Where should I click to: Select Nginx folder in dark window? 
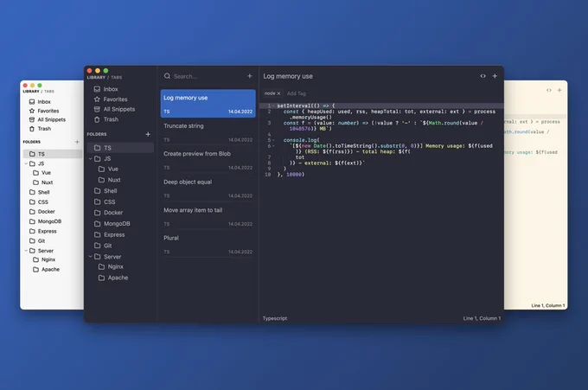point(111,266)
